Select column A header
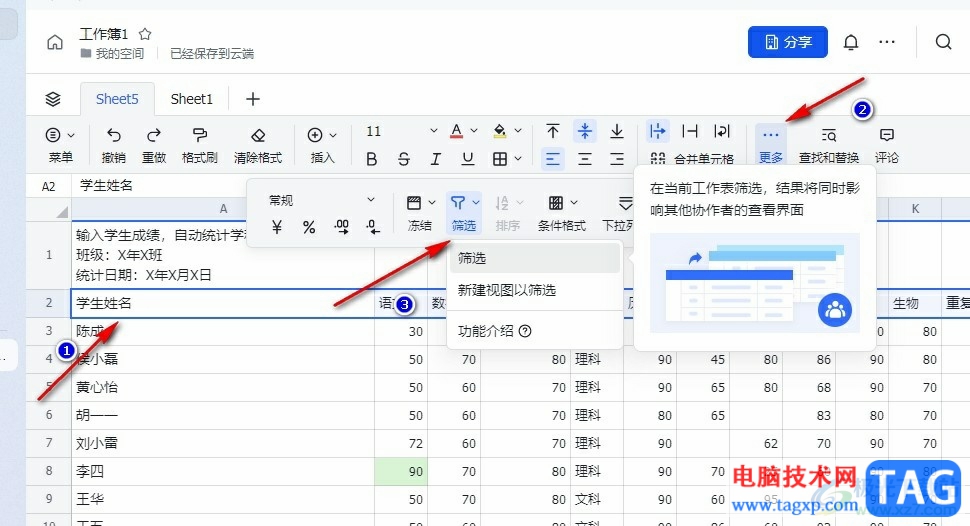970x526 pixels. 223,209
